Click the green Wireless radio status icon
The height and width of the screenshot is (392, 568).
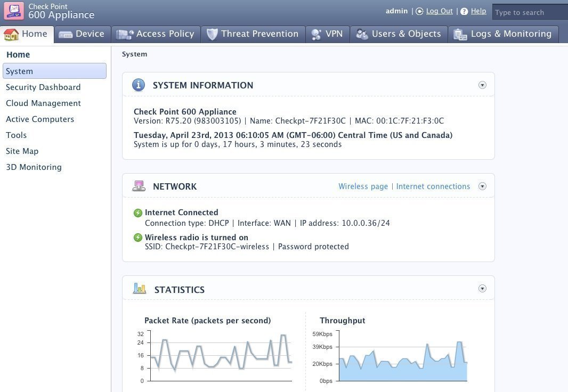[138, 238]
